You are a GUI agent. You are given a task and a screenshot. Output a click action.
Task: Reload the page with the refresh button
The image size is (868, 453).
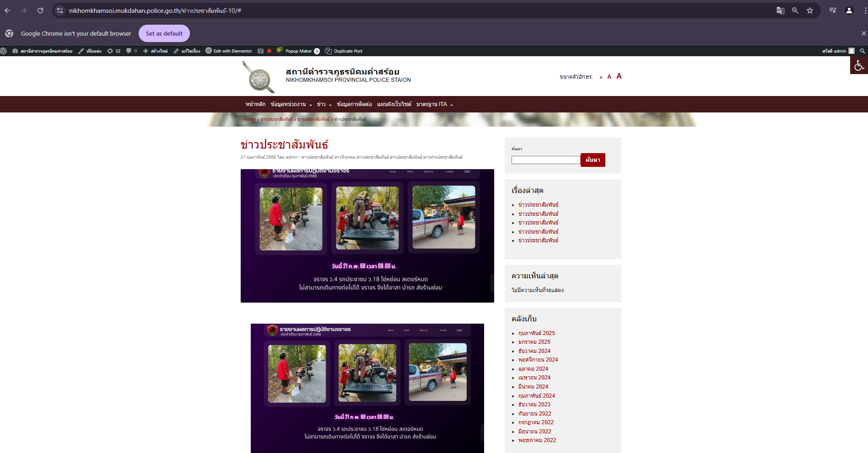(x=40, y=11)
